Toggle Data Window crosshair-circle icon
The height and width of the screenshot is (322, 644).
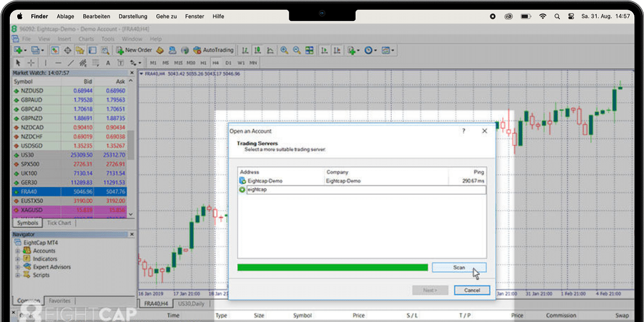coord(68,50)
